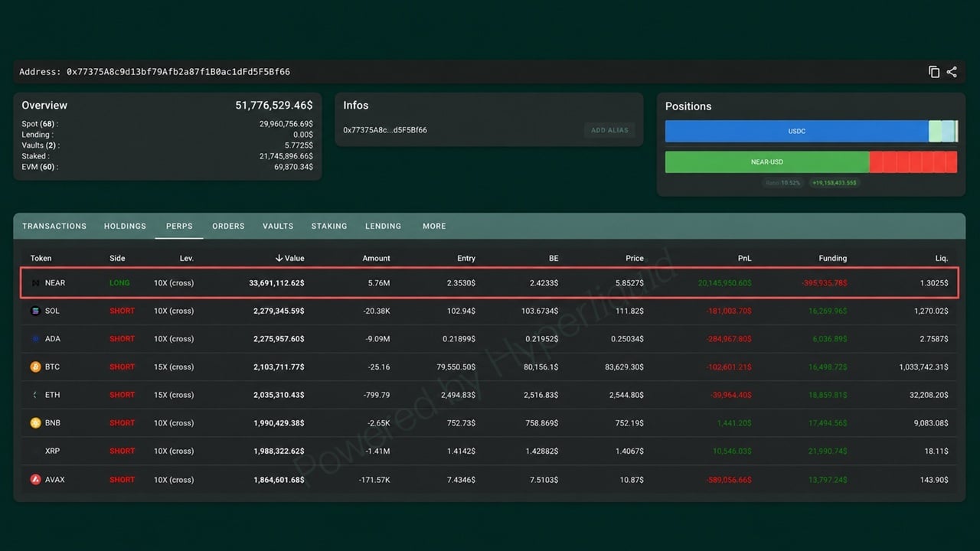Switch to the Holdings tab
Screen dimensions: 980x551
pos(125,226)
